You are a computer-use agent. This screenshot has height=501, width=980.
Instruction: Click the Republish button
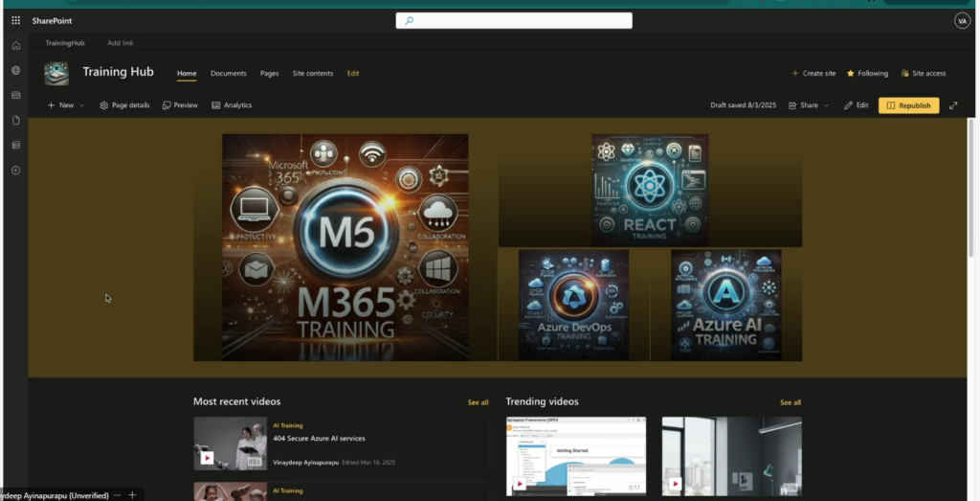(909, 105)
